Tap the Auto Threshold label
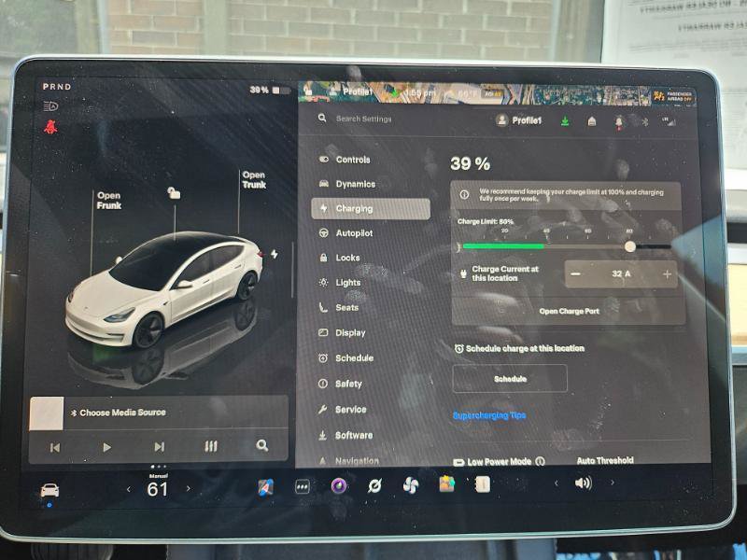Screen dimensions: 747x560 pos(605,460)
